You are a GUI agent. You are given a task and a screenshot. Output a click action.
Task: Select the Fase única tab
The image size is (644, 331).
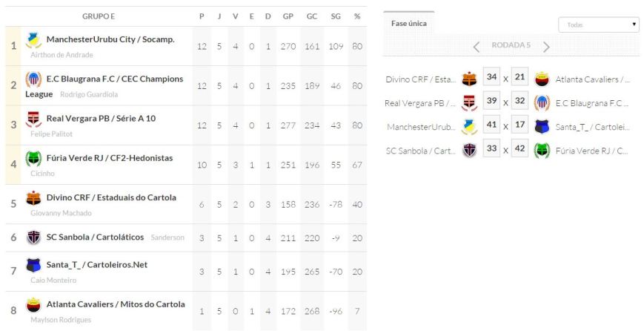point(408,24)
